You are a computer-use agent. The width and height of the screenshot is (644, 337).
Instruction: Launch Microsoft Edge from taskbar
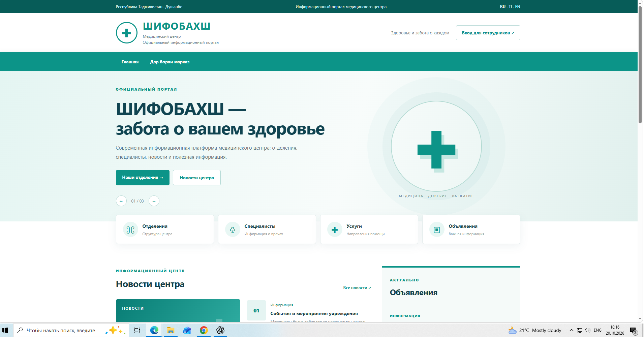pos(154,330)
